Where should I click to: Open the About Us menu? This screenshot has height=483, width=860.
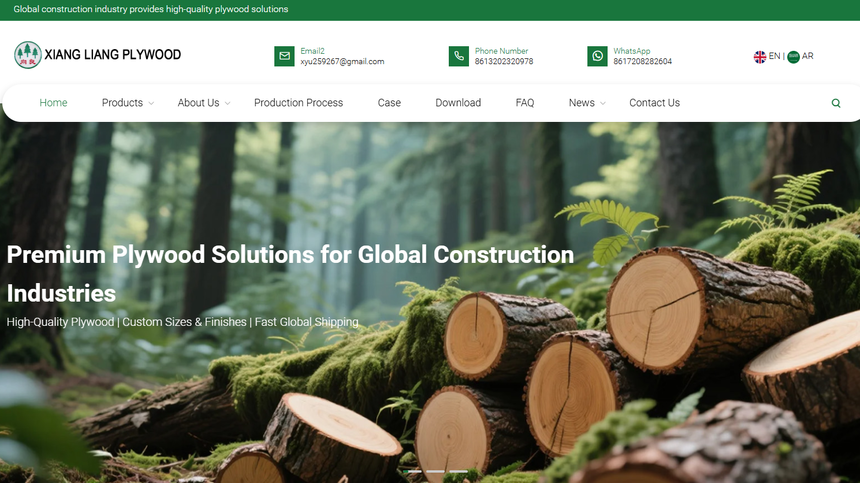pos(198,103)
